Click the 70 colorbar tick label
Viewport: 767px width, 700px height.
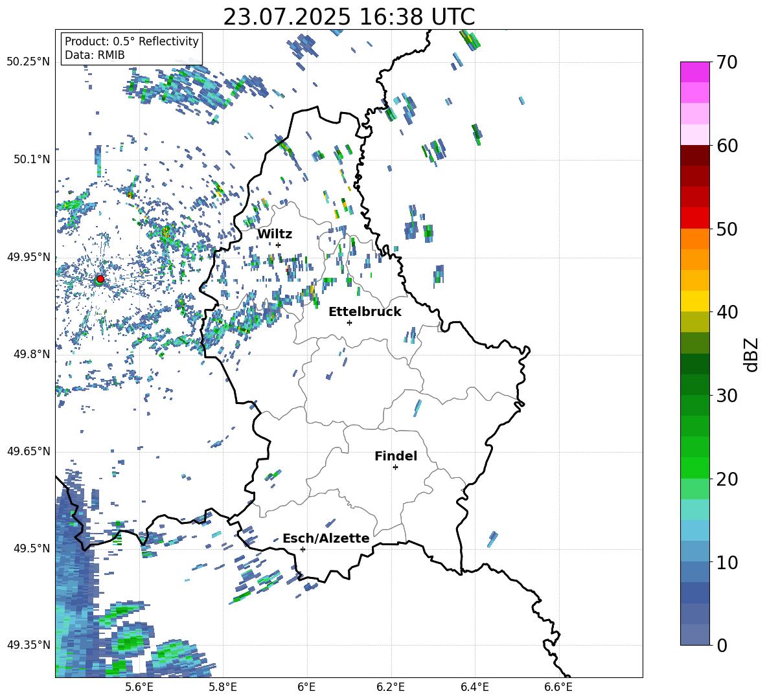click(x=726, y=62)
